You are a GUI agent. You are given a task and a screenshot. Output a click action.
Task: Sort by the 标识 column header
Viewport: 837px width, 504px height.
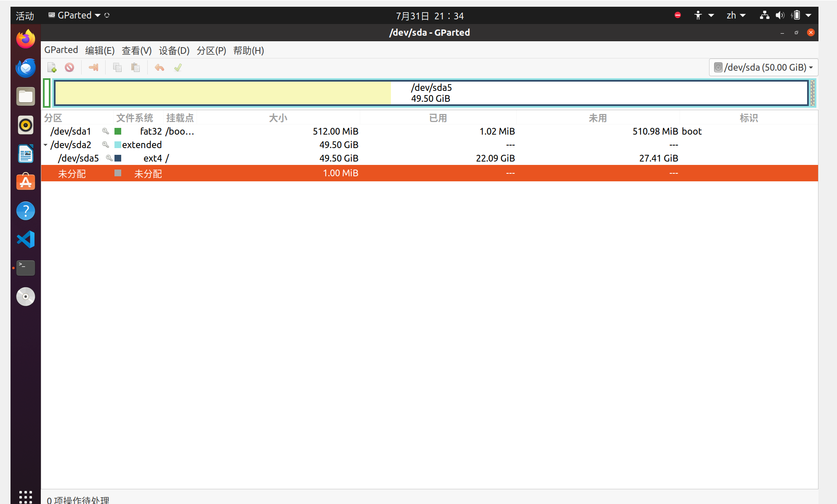click(749, 118)
